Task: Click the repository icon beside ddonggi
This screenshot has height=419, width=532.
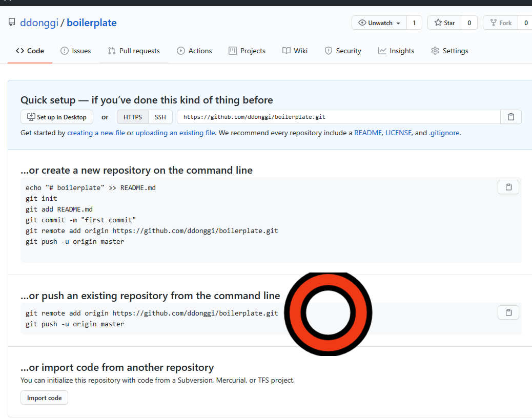Action: point(12,23)
